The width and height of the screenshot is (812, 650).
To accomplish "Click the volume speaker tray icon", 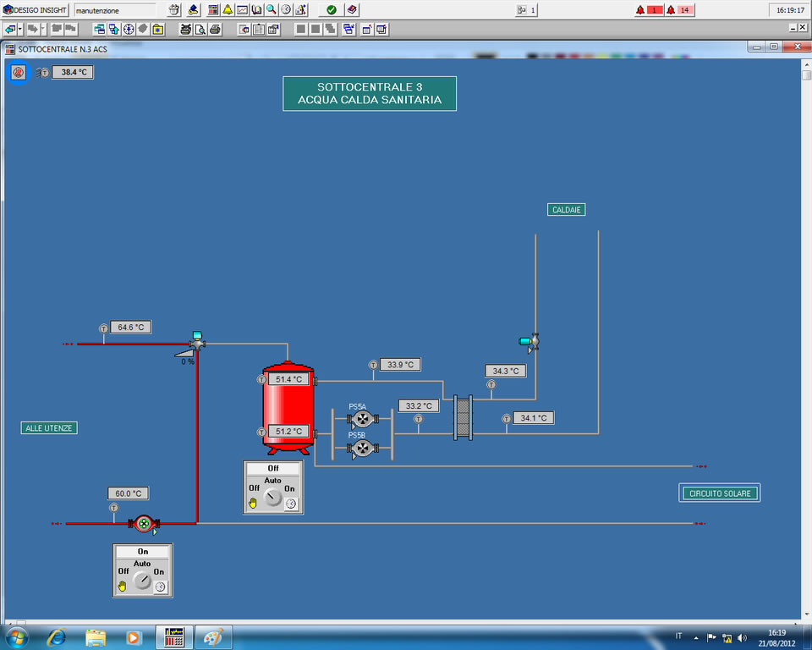I will tap(743, 637).
